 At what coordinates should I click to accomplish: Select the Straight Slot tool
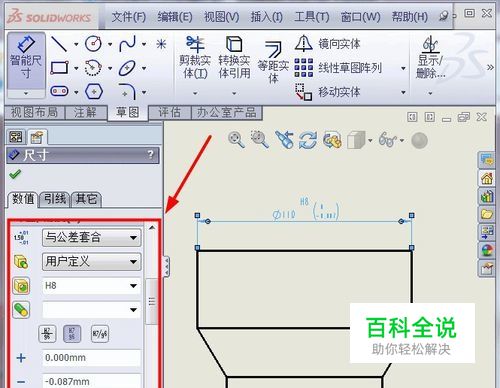click(59, 91)
